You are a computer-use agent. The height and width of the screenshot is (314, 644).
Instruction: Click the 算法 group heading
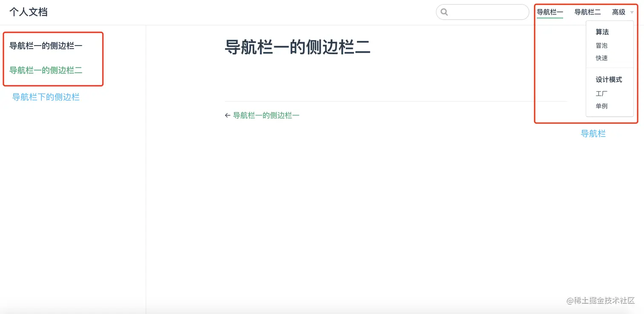tap(602, 32)
